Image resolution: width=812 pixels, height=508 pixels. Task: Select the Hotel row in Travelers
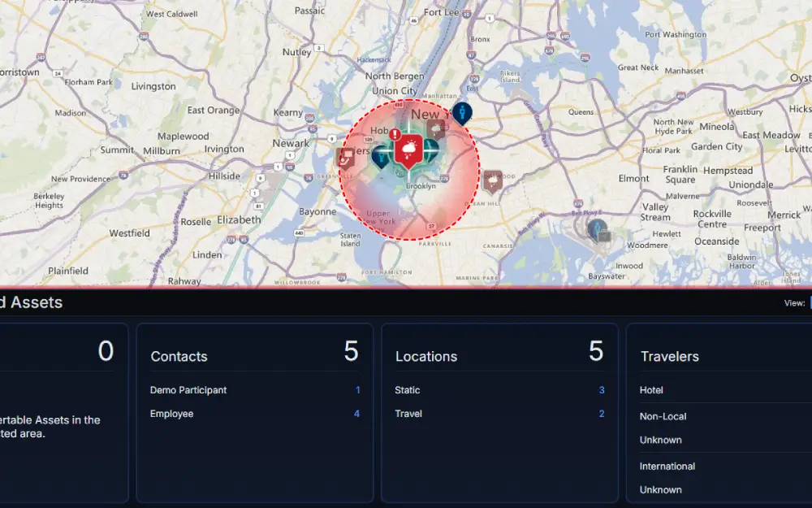725,390
